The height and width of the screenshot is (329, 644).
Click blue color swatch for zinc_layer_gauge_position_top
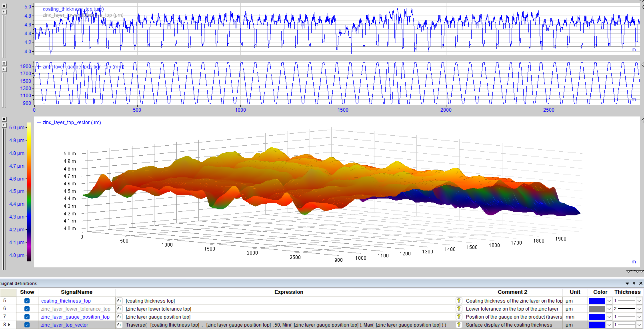(597, 317)
